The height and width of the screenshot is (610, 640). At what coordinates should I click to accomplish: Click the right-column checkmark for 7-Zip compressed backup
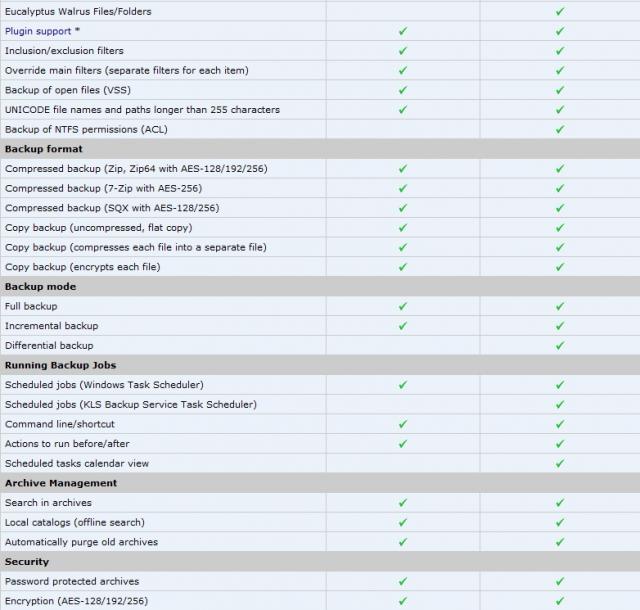[560, 188]
